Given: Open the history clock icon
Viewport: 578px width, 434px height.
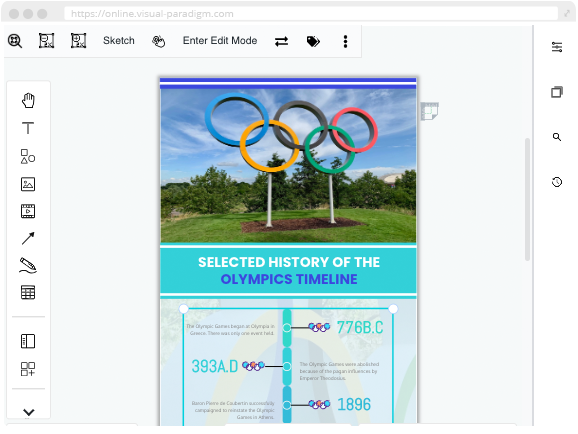Looking at the screenshot, I should [x=557, y=182].
